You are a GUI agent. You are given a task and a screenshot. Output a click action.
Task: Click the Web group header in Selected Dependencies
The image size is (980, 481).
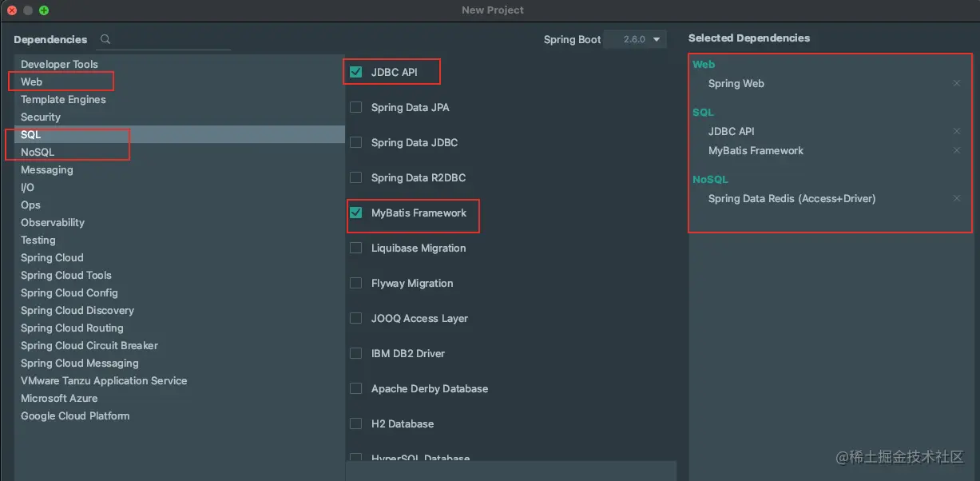(x=704, y=64)
